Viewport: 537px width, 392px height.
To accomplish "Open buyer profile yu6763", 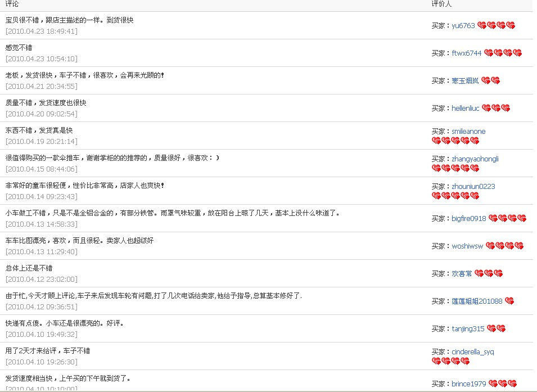I will pos(463,26).
